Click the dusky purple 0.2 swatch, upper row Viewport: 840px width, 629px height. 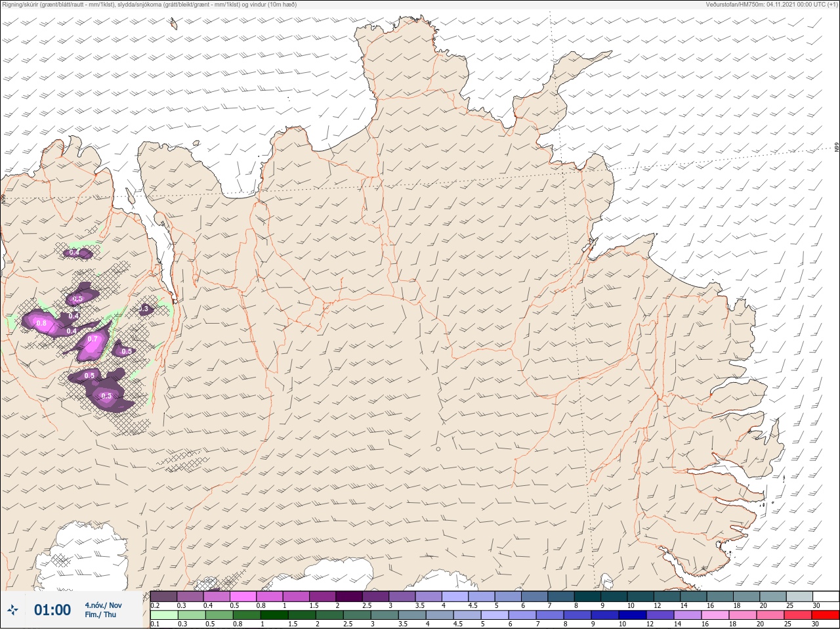[163, 597]
